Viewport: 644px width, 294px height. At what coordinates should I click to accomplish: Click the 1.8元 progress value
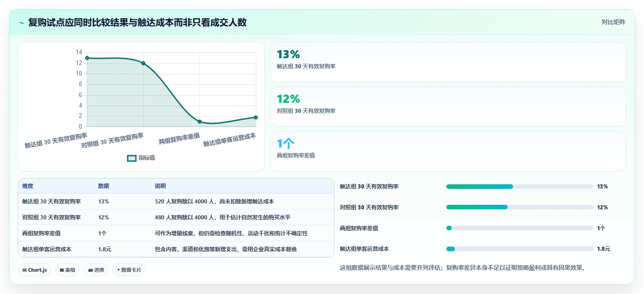coord(604,249)
